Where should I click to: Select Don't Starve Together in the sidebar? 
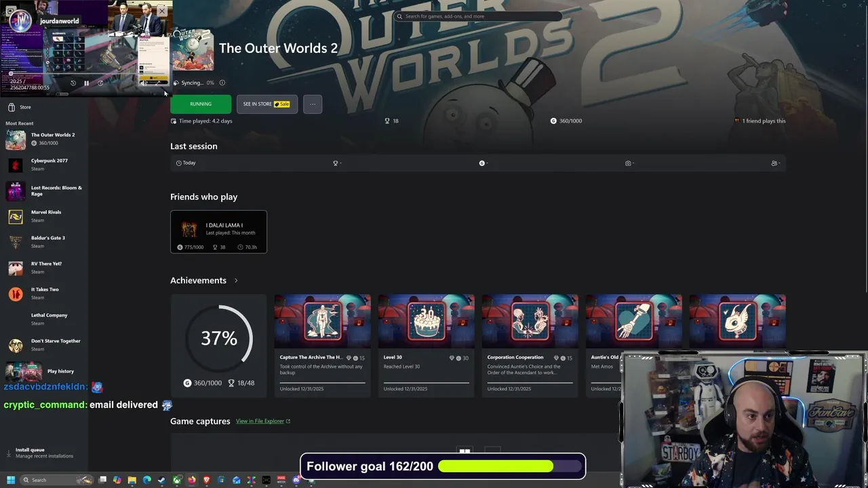pyautogui.click(x=43, y=345)
